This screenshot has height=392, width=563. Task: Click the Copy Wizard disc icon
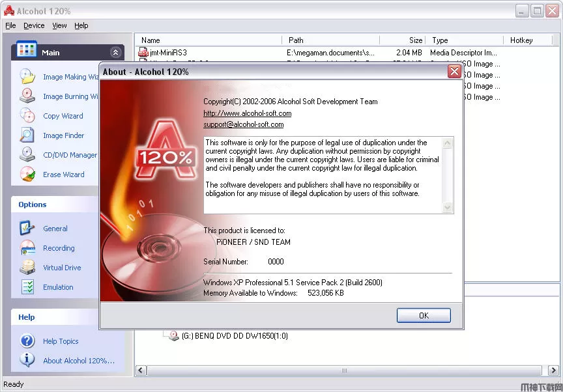click(x=27, y=115)
